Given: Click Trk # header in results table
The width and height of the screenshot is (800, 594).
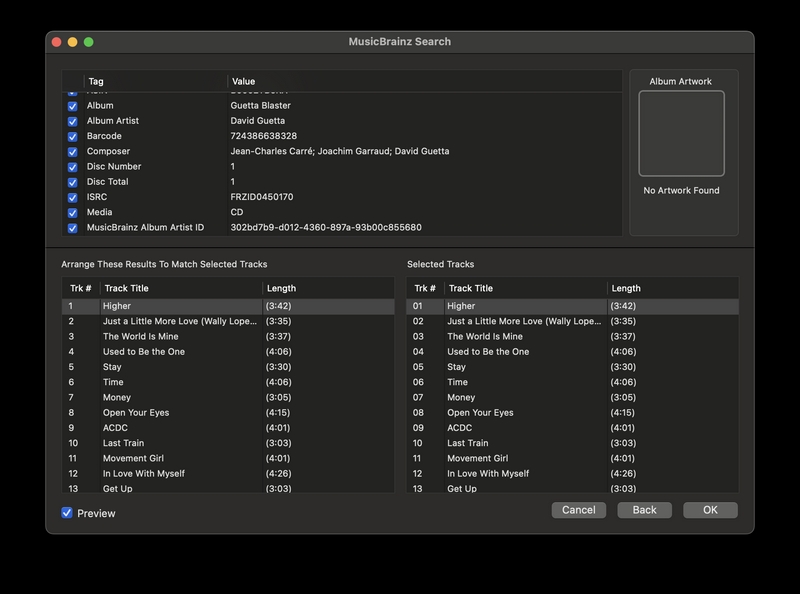Looking at the screenshot, I should (x=81, y=288).
